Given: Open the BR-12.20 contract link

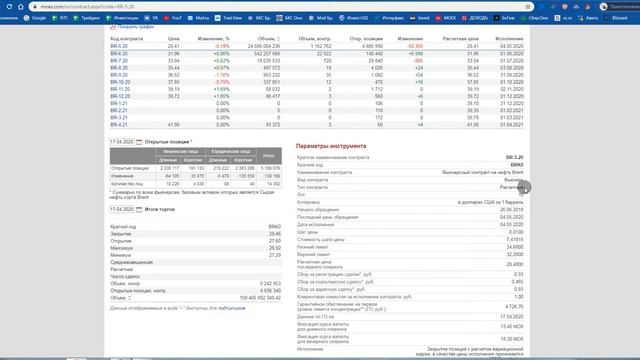Looking at the screenshot, I should point(120,96).
